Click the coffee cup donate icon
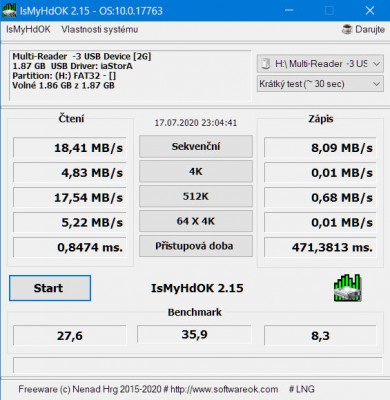Screen dimensions: 390x400 (347, 29)
